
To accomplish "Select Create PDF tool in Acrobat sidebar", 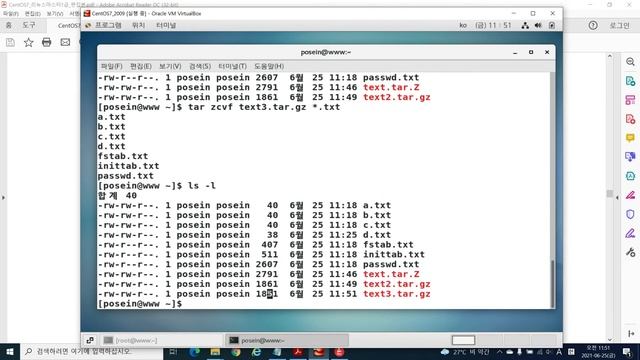I will click(630, 119).
